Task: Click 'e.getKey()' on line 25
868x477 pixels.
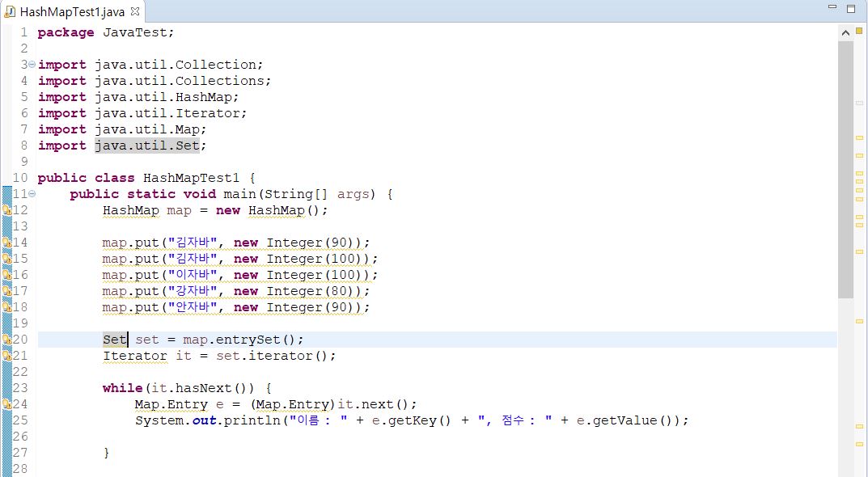Action: pos(411,420)
